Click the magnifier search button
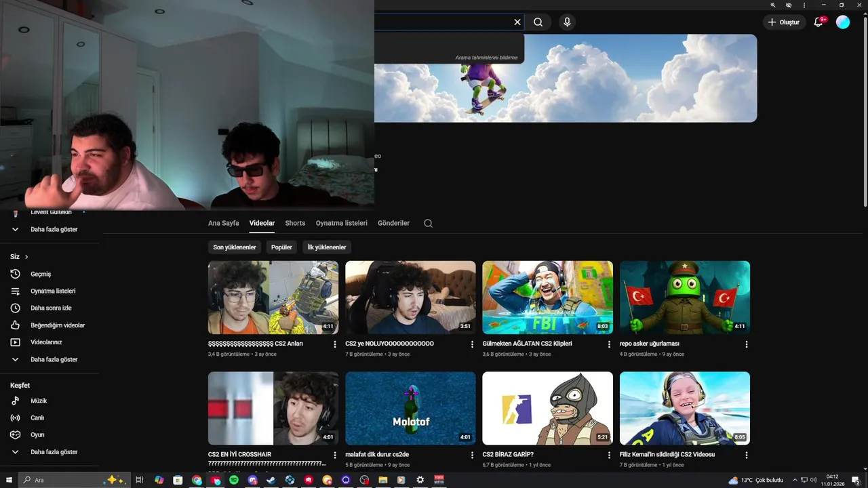The height and width of the screenshot is (488, 868). click(538, 22)
